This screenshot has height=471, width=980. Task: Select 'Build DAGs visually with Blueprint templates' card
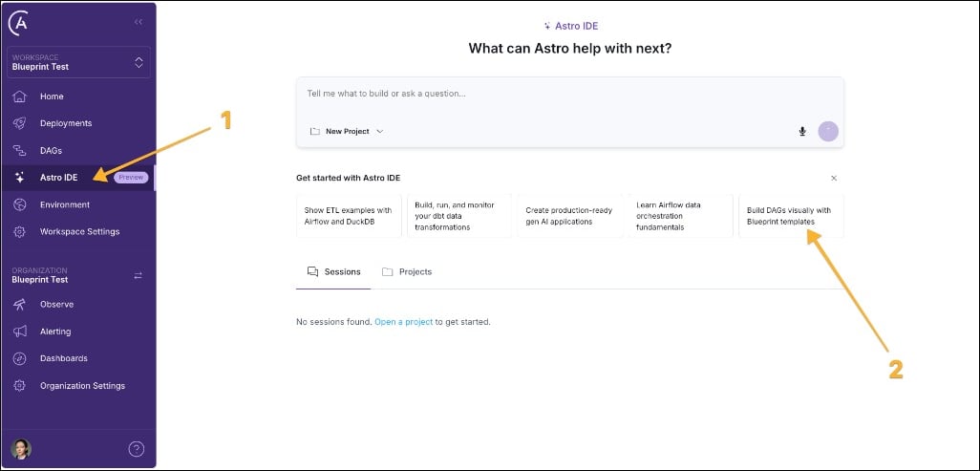[791, 216]
